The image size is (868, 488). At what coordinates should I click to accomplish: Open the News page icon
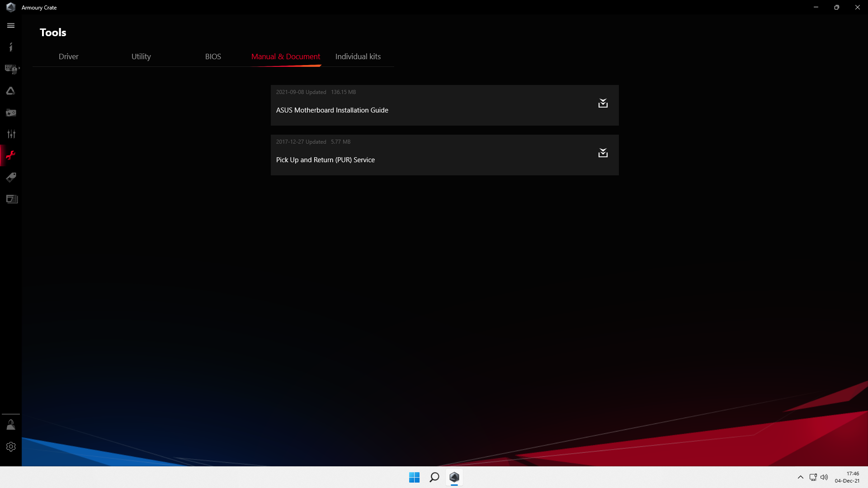pos(12,199)
